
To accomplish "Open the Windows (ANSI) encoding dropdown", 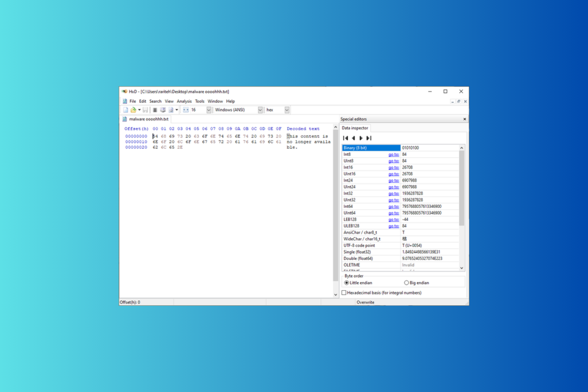I will [260, 110].
